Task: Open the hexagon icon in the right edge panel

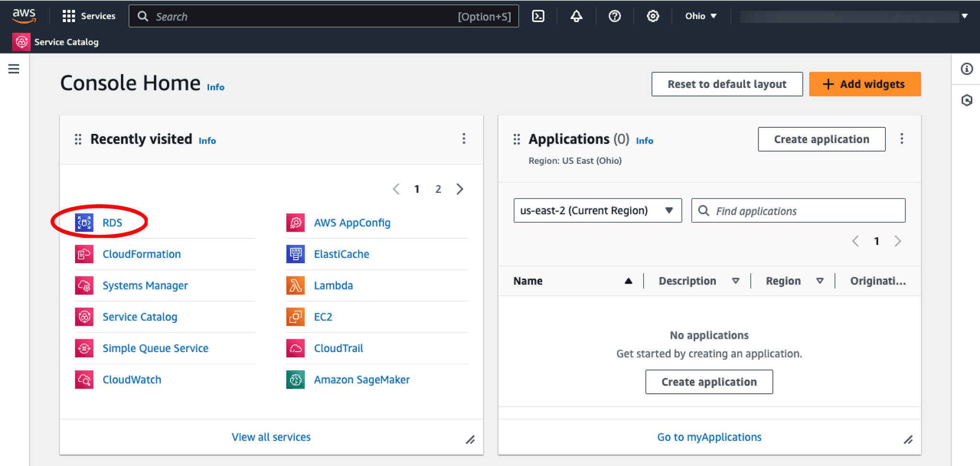Action: (967, 100)
